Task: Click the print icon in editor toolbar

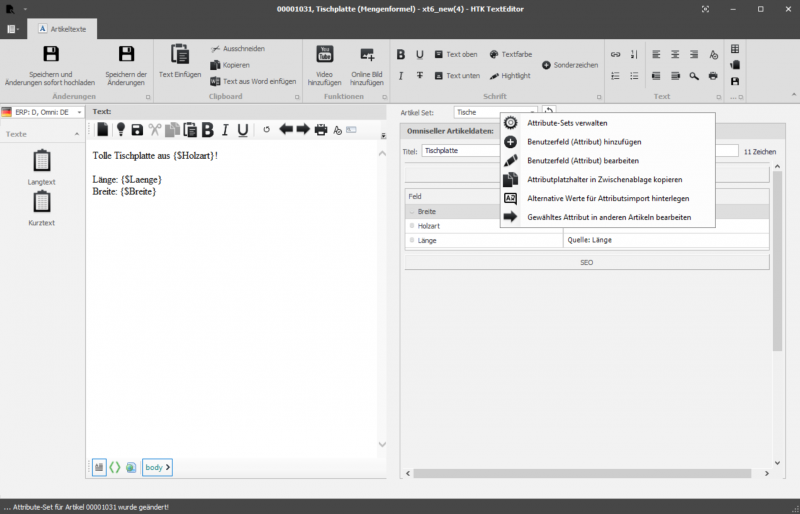Action: (x=321, y=129)
